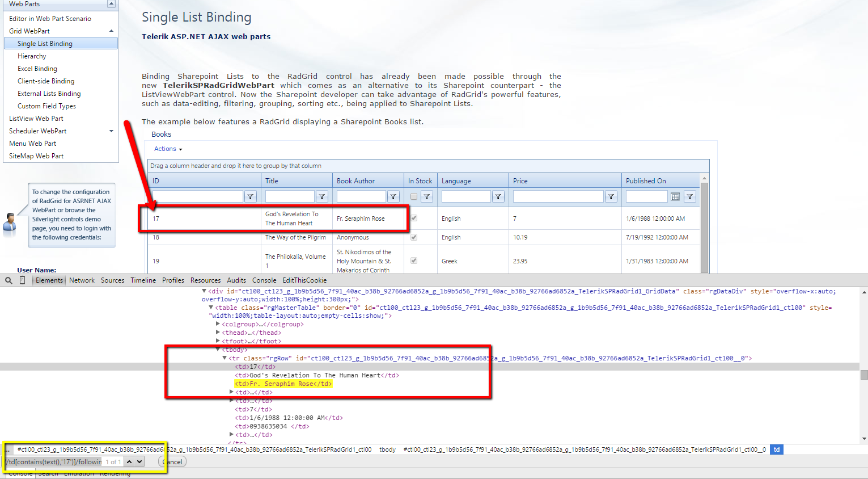Open the Sources tab
Screen dimensions: 868x479
coord(112,280)
